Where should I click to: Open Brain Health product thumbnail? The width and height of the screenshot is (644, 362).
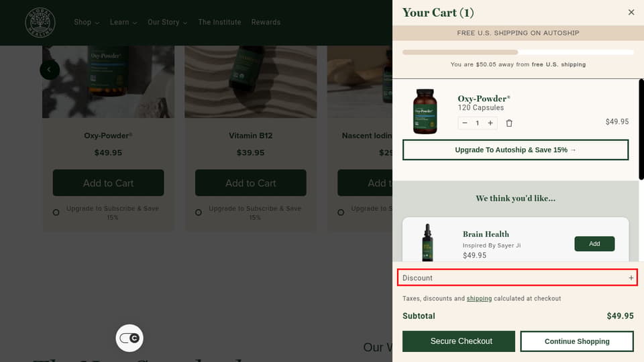(427, 243)
